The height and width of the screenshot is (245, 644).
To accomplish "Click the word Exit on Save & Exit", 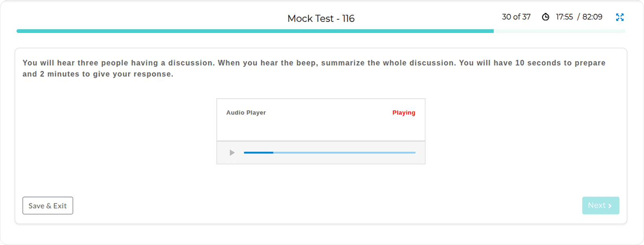I will [x=60, y=206].
